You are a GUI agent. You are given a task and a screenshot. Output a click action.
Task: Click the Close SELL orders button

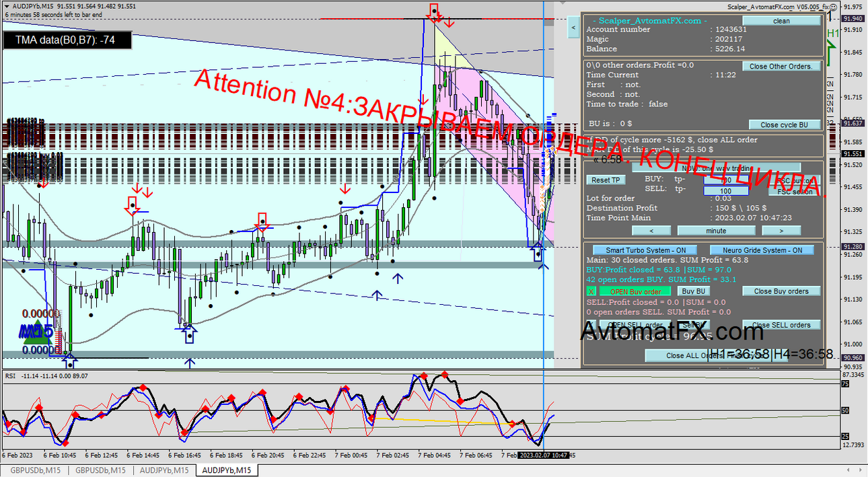point(781,325)
